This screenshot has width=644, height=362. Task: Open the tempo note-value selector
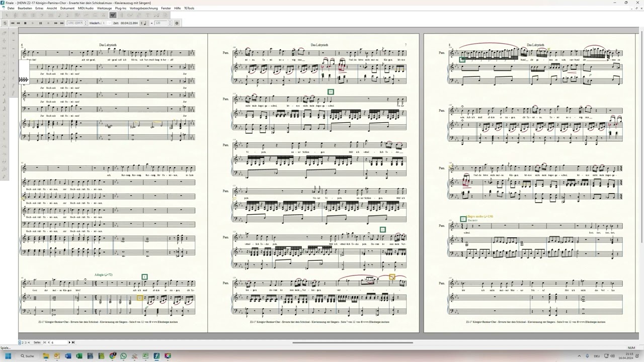click(145, 23)
